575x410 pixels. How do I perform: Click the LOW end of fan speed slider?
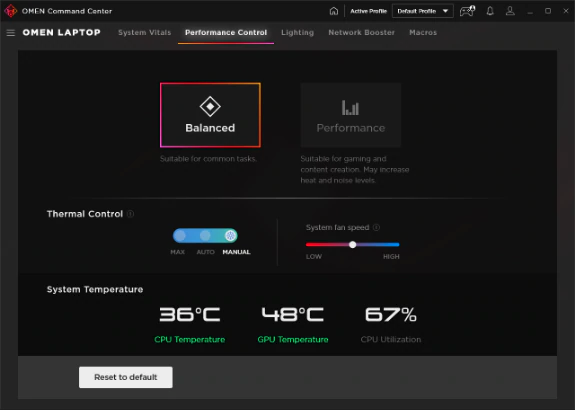[314, 257]
